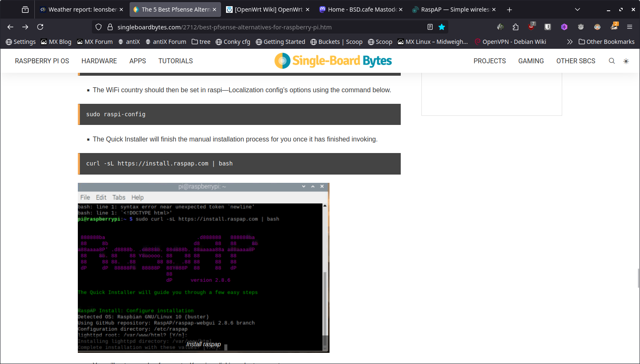Show more bookmarks via the double chevron
The height and width of the screenshot is (364, 640).
[570, 42]
